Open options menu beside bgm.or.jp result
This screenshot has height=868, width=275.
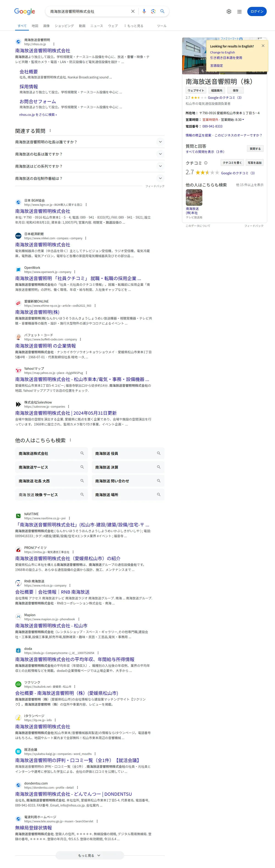click(86, 205)
